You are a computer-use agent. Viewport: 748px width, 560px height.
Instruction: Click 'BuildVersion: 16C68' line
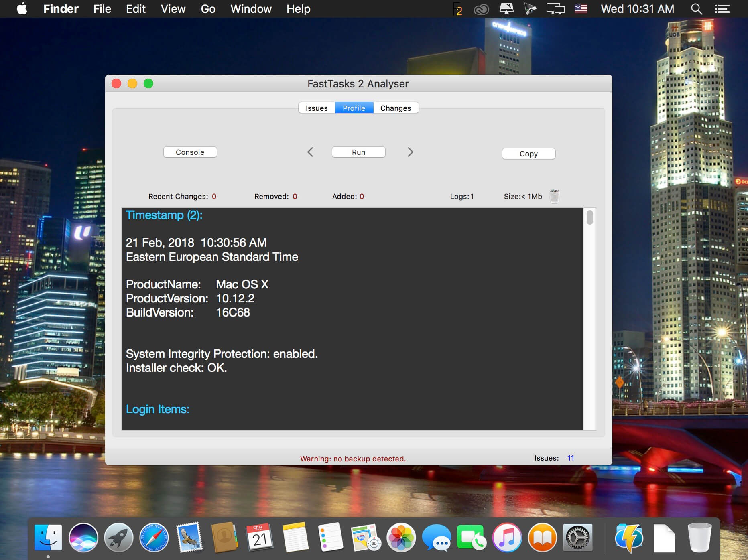(x=188, y=312)
